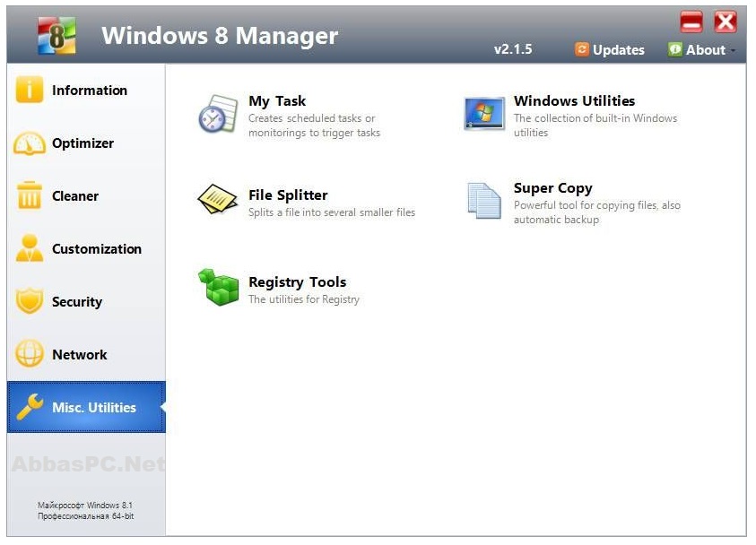Launch the File Splitter icon

coord(217,198)
